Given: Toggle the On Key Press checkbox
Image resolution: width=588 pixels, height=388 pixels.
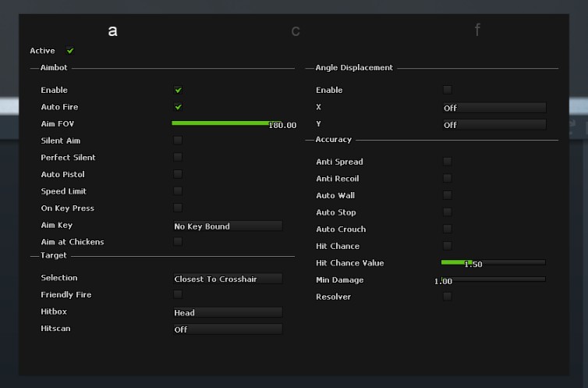Looking at the screenshot, I should point(178,208).
